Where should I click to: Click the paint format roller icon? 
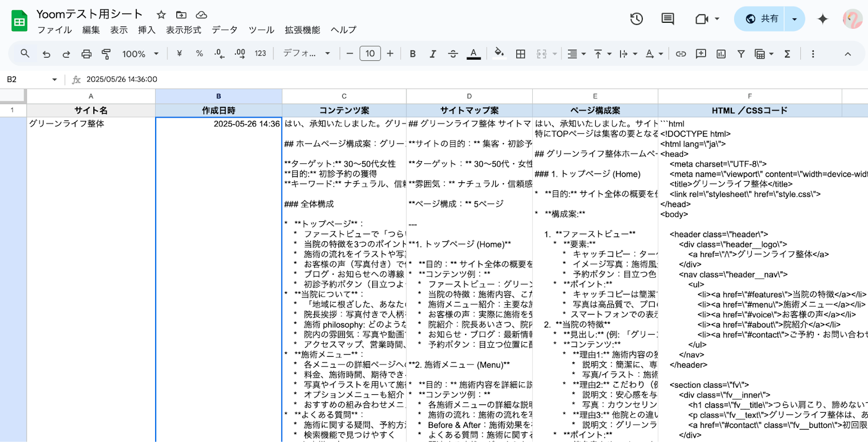coord(106,54)
